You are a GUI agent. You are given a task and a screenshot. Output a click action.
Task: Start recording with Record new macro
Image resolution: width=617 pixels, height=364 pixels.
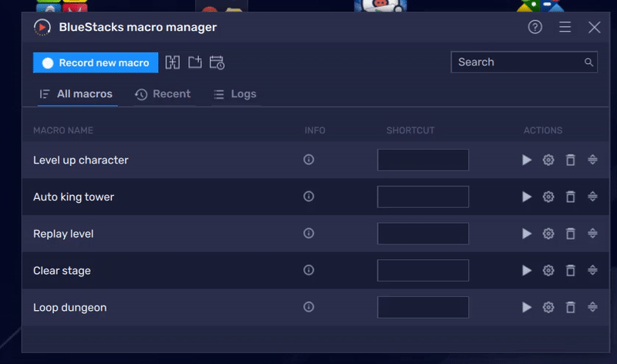tap(96, 62)
